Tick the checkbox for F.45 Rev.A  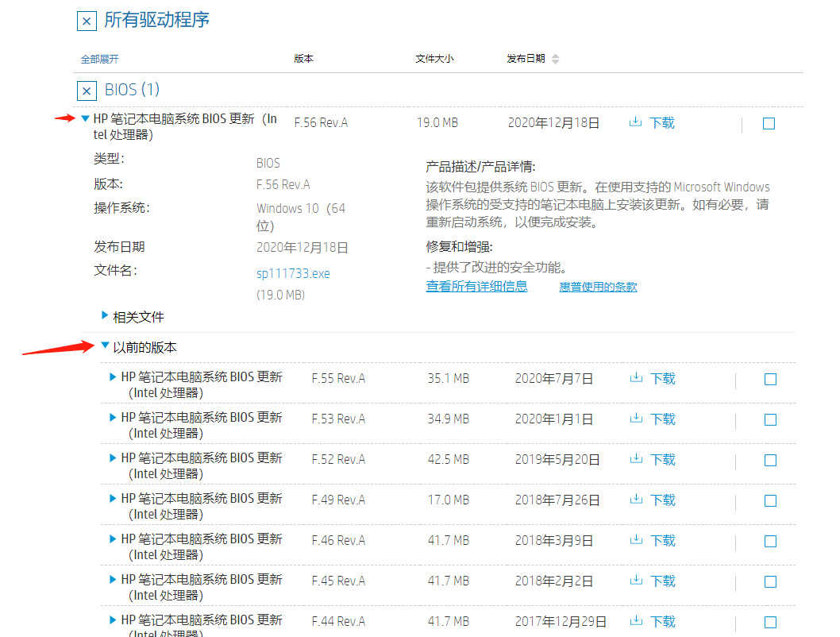tap(770, 582)
